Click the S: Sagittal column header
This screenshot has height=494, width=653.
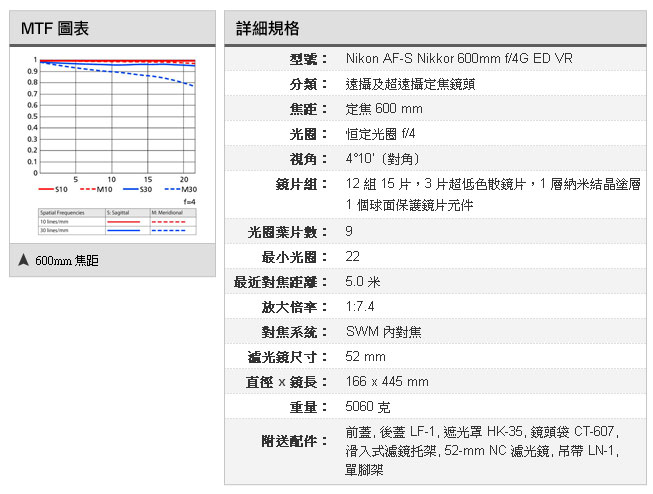pyautogui.click(x=127, y=212)
